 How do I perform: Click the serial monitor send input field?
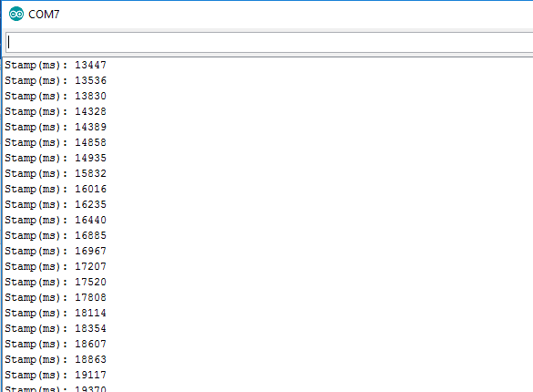tap(269, 43)
